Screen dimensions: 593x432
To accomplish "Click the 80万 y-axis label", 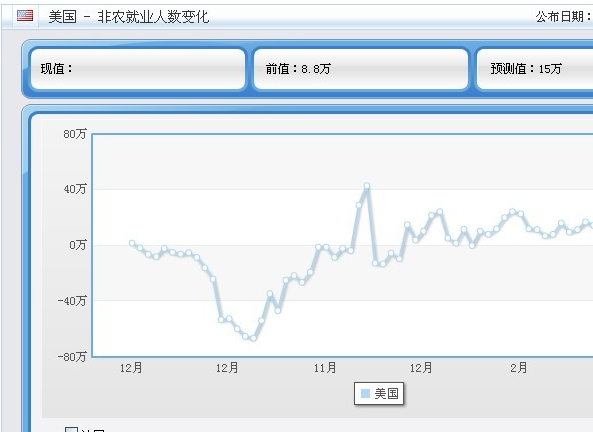I will (75, 134).
